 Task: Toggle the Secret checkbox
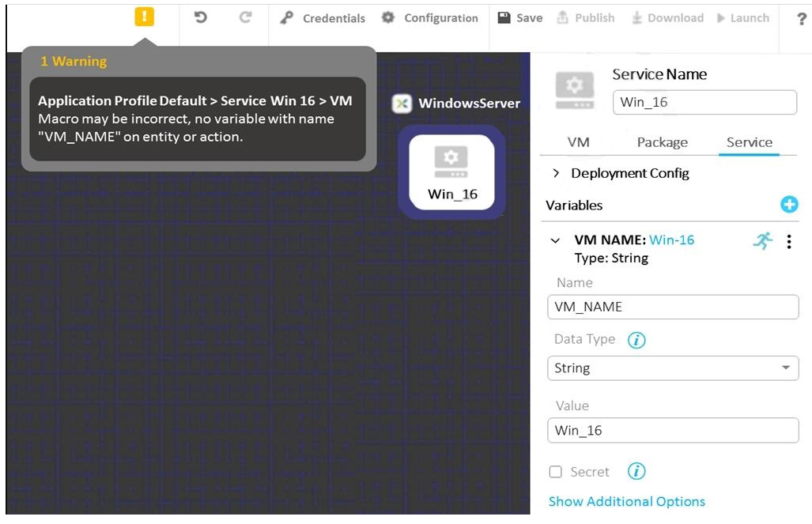(556, 472)
